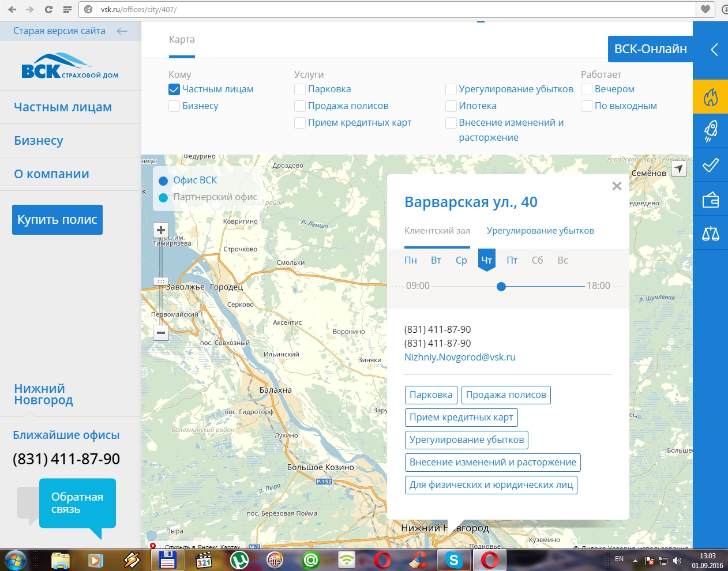
Task: Bookmark the page with the heart icon
Action: 705,9
